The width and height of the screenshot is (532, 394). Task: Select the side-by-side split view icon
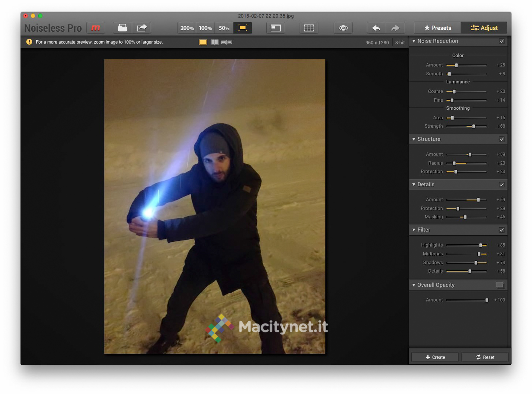coord(214,42)
